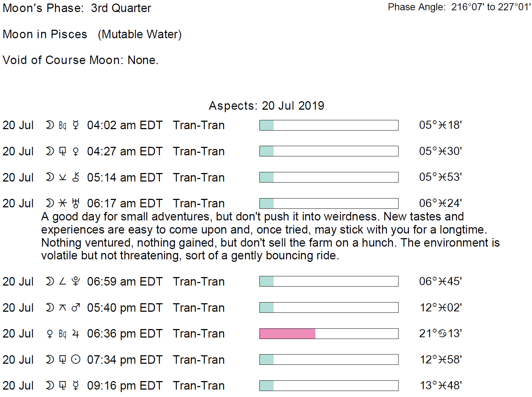532x397 pixels.
Task: Click the "Aspects: 20 Jul 2019" heading
Action: point(266,106)
